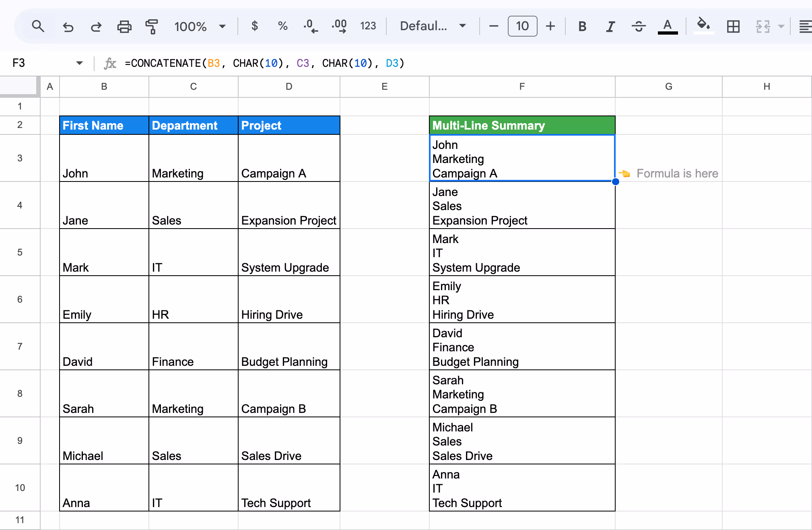This screenshot has width=812, height=530.
Task: Open the borders grid icon
Action: (x=733, y=27)
